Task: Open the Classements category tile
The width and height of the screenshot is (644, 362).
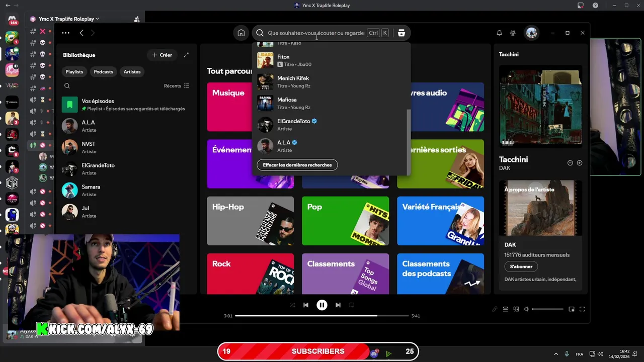Action: pos(345,274)
